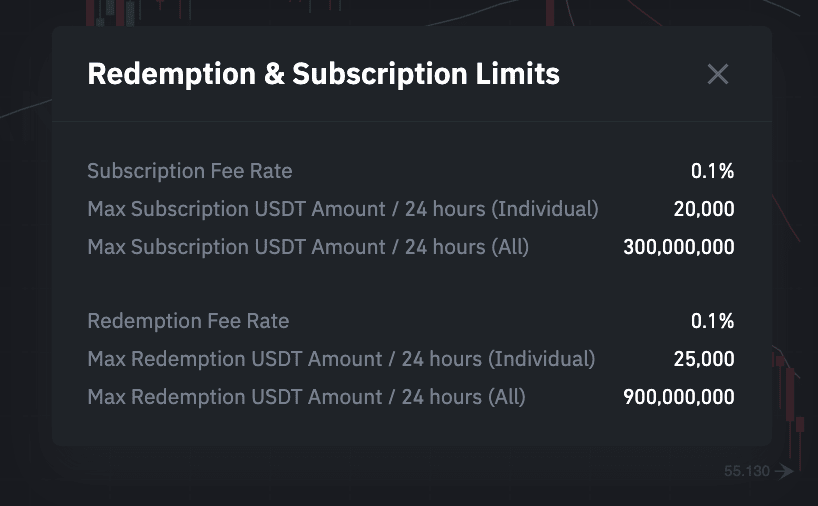Click the red candlestick at chart's right edge
The width and height of the screenshot is (818, 506).
800,424
